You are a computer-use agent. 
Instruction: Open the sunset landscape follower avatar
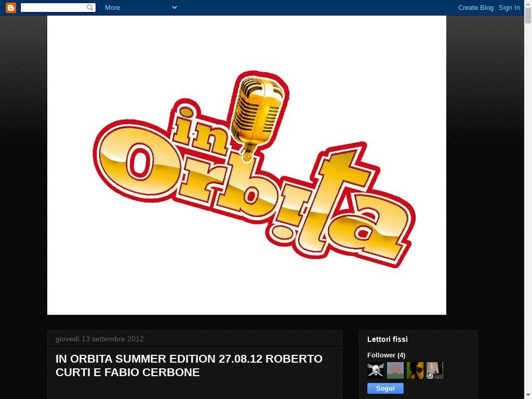click(x=395, y=370)
